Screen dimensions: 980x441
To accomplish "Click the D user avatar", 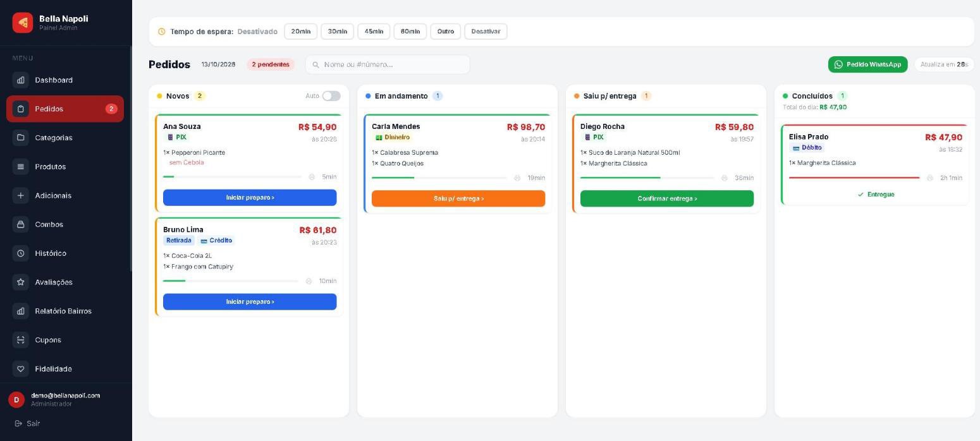I will (x=16, y=399).
